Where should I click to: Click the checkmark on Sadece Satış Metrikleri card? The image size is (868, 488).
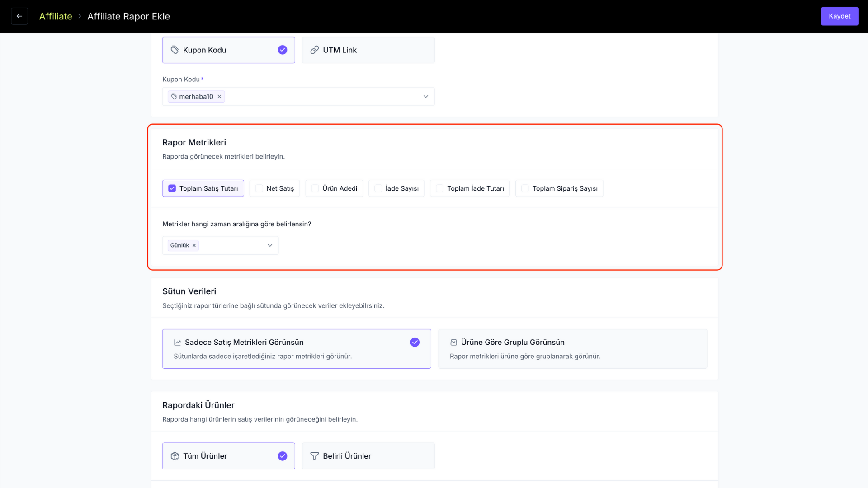pyautogui.click(x=415, y=343)
